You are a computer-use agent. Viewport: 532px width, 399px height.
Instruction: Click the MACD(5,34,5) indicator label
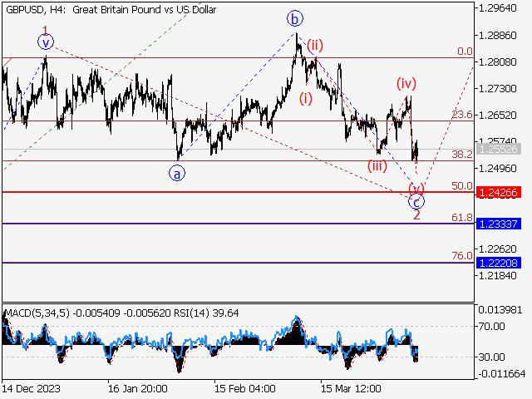click(x=37, y=313)
